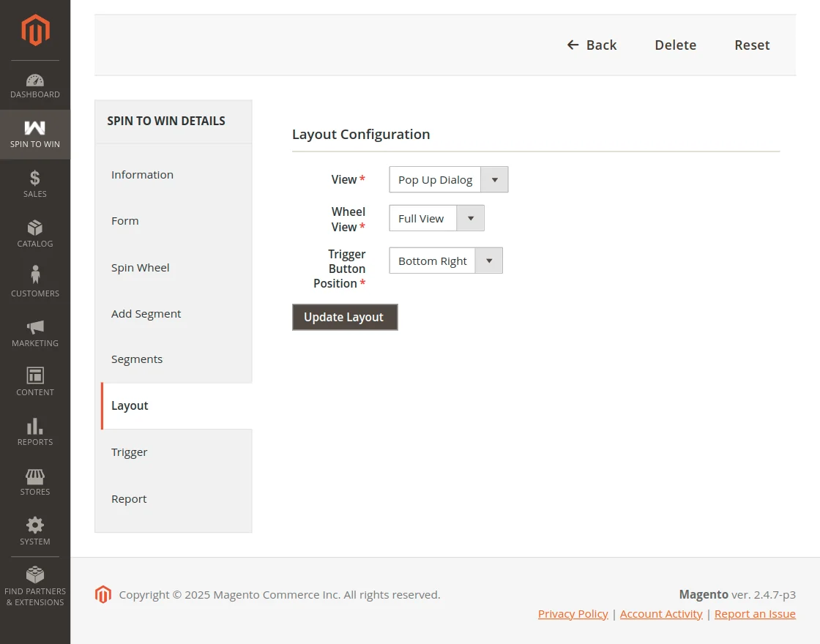
Task: Open Find Partners & Extensions icon
Action: point(35,586)
